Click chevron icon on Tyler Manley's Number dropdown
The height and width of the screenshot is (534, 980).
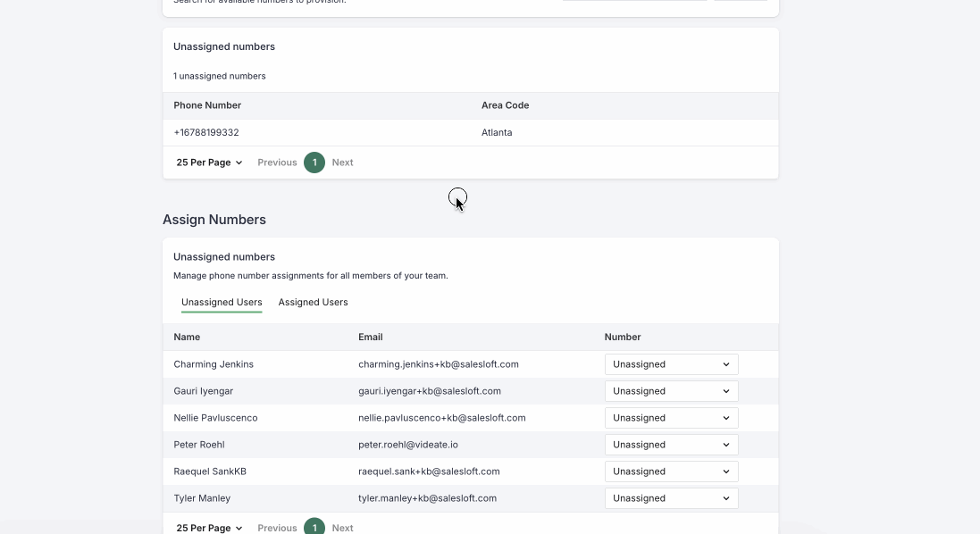(725, 498)
